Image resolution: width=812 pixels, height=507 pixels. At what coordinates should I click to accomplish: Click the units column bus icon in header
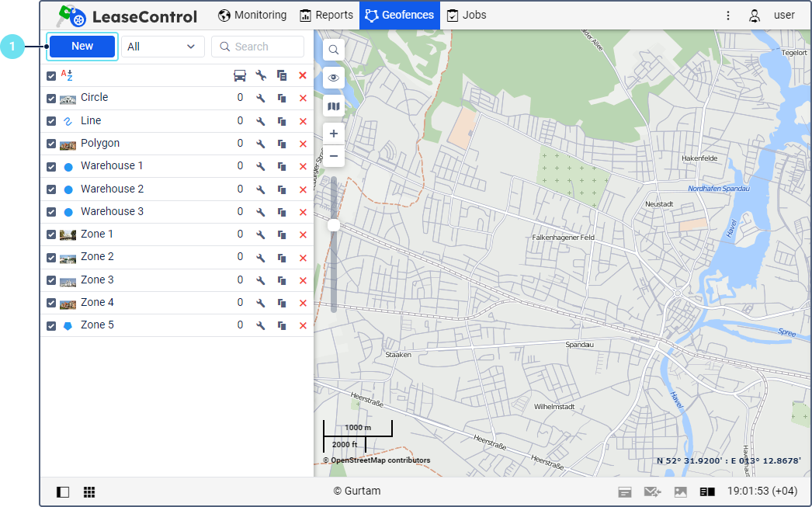pyautogui.click(x=240, y=75)
